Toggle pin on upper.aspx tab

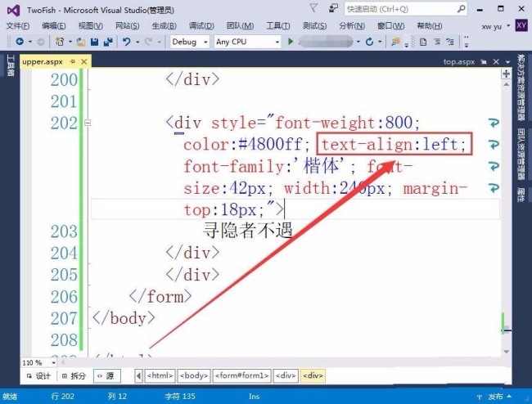73,61
